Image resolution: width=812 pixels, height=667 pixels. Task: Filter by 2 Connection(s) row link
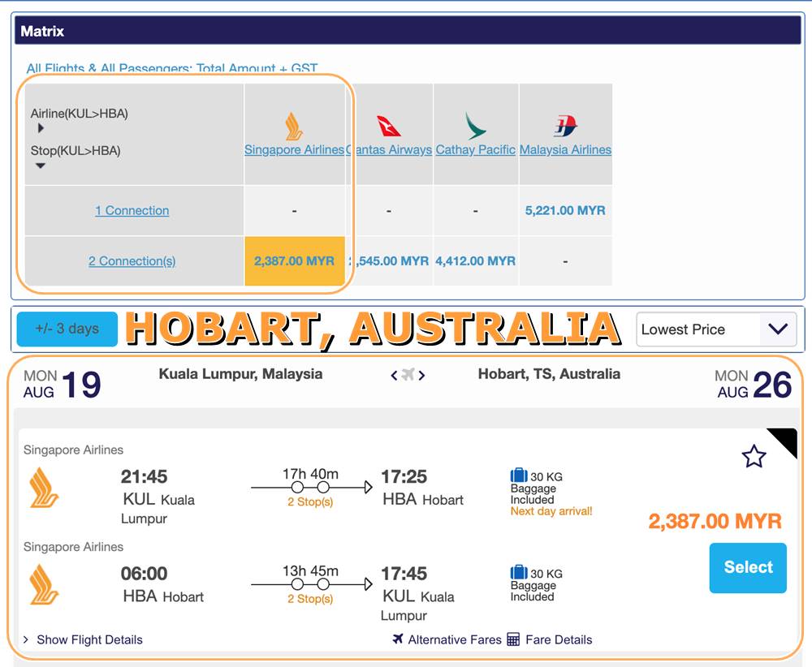pyautogui.click(x=132, y=260)
